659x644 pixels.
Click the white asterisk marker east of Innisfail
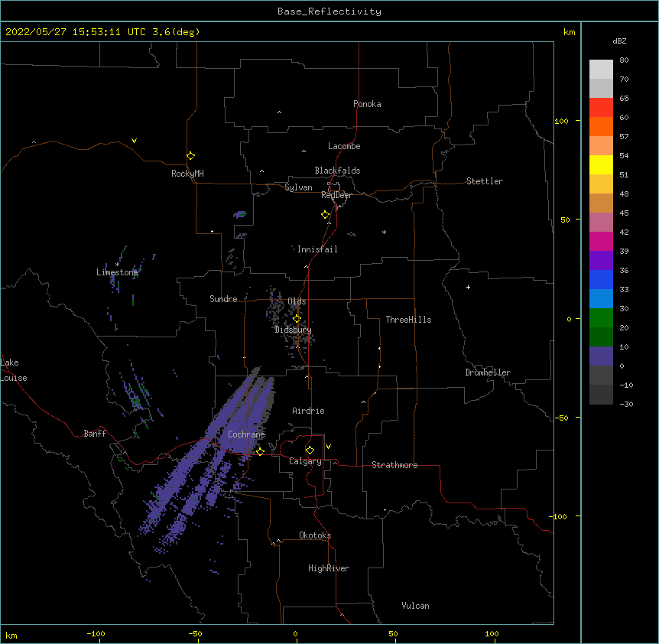tap(384, 232)
